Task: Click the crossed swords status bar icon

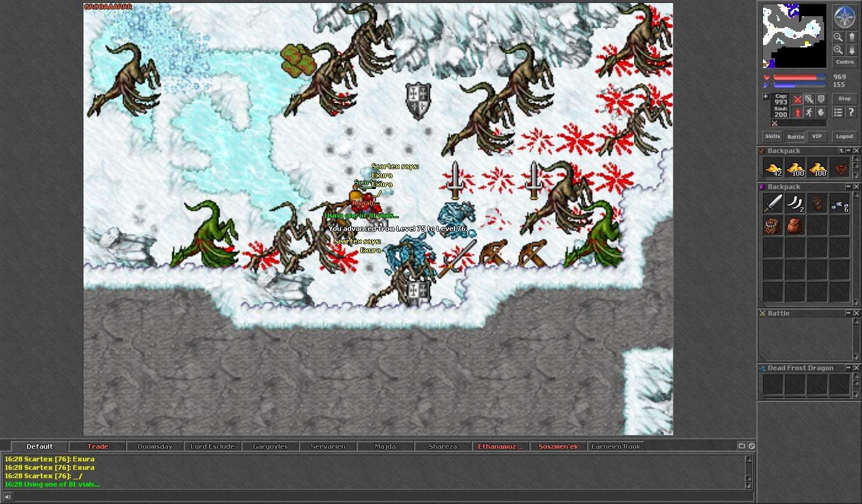Action: point(774,123)
